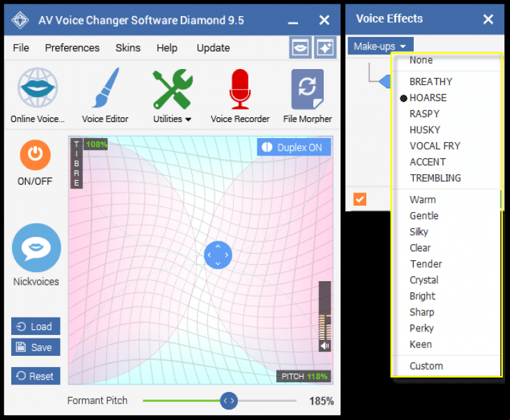510x420 pixels.
Task: Click the sparkle effects panel icon
Action: tap(325, 47)
